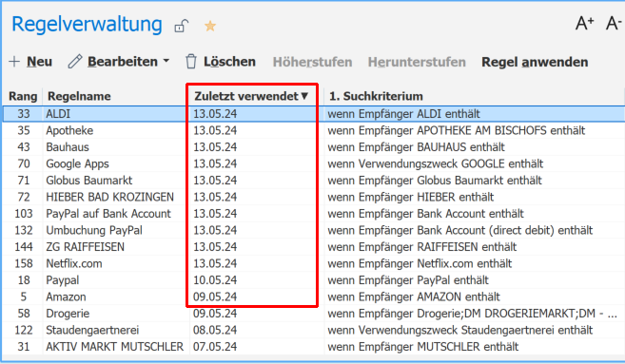625x364 pixels.
Task: Click criterion 'wenn Verwendungszweck GOOGLE enthält'
Action: point(435,164)
